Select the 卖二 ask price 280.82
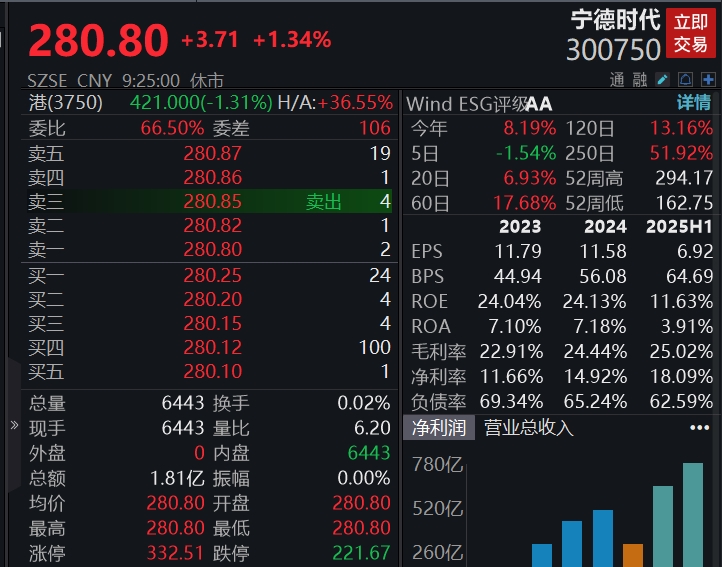Viewport: 722px width, 567px height. (212, 225)
